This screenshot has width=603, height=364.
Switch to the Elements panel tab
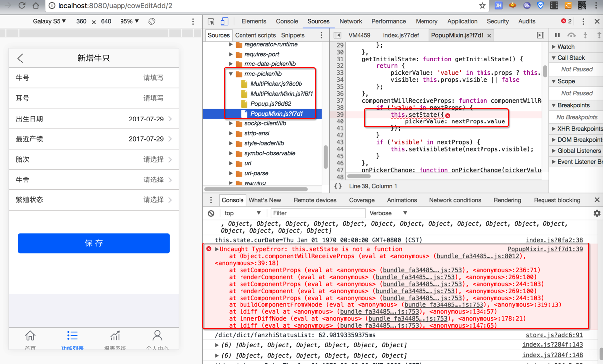[254, 22]
